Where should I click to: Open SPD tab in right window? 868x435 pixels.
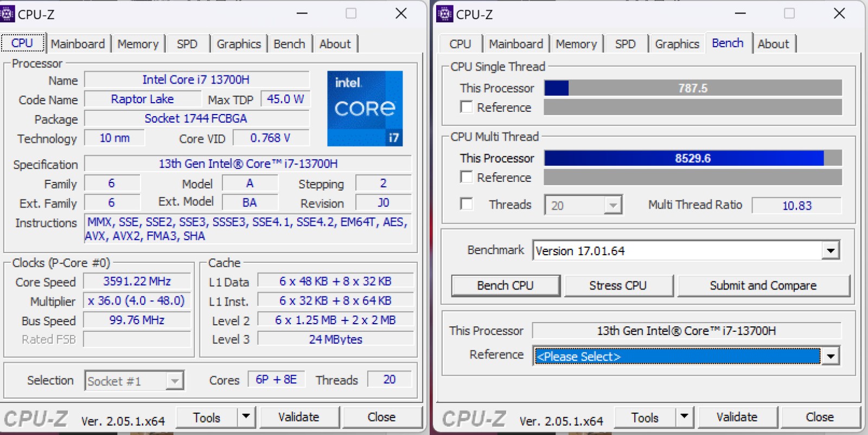[x=626, y=44]
